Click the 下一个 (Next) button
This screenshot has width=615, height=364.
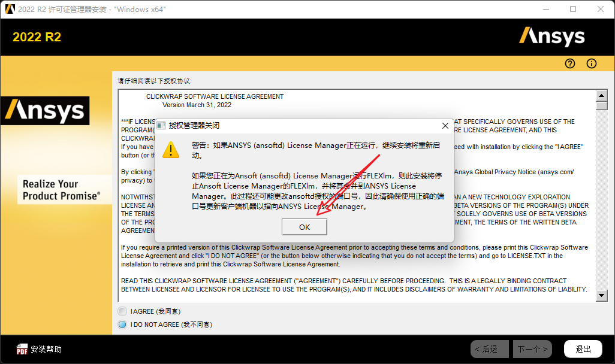(x=532, y=349)
